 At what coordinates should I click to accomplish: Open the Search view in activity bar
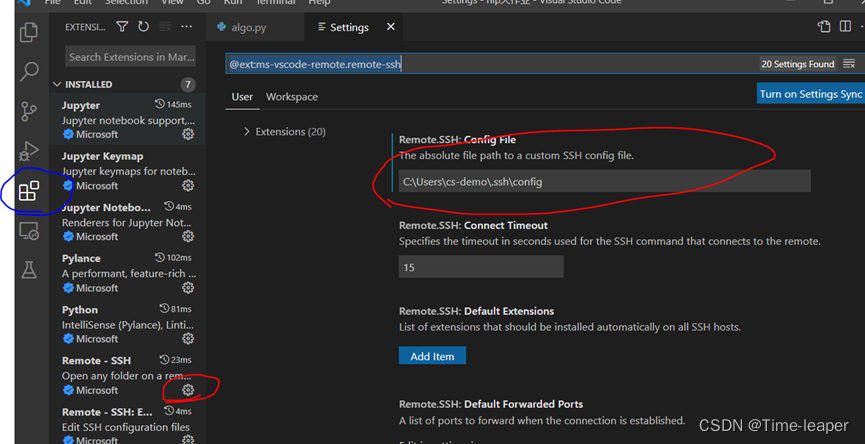(x=29, y=72)
